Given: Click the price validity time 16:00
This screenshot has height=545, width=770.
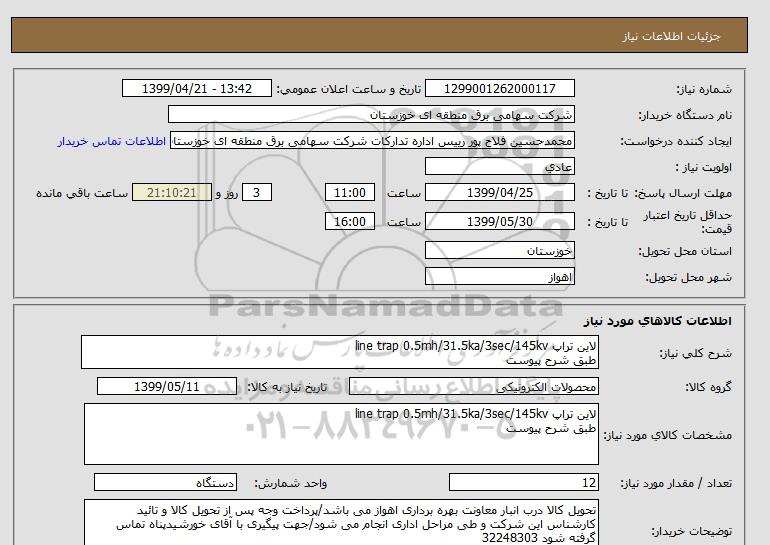Looking at the screenshot, I should pos(351,222).
